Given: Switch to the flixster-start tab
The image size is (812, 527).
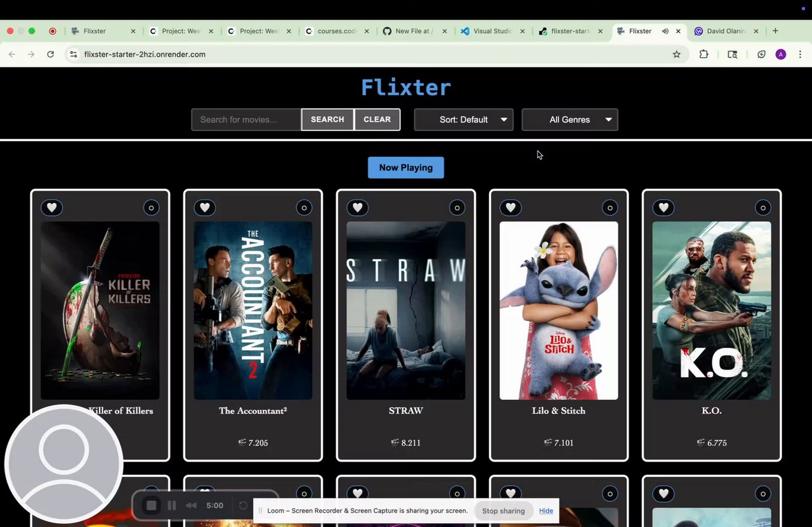Looking at the screenshot, I should (x=570, y=31).
